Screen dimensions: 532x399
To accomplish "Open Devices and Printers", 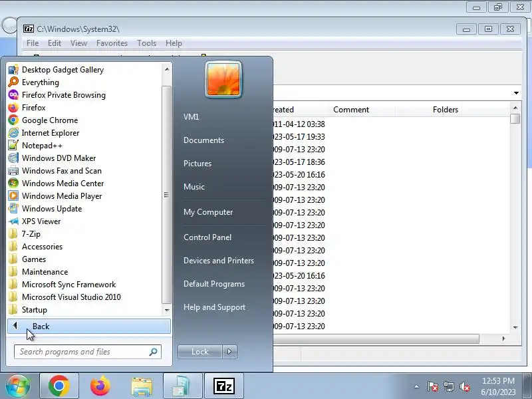I will pyautogui.click(x=219, y=261).
